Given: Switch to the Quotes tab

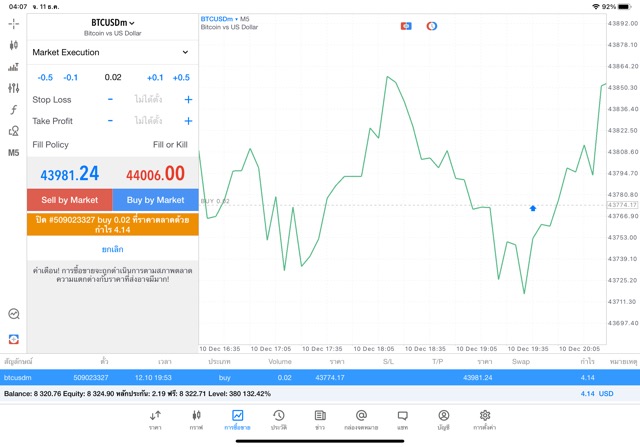Looking at the screenshot, I should point(155,419).
